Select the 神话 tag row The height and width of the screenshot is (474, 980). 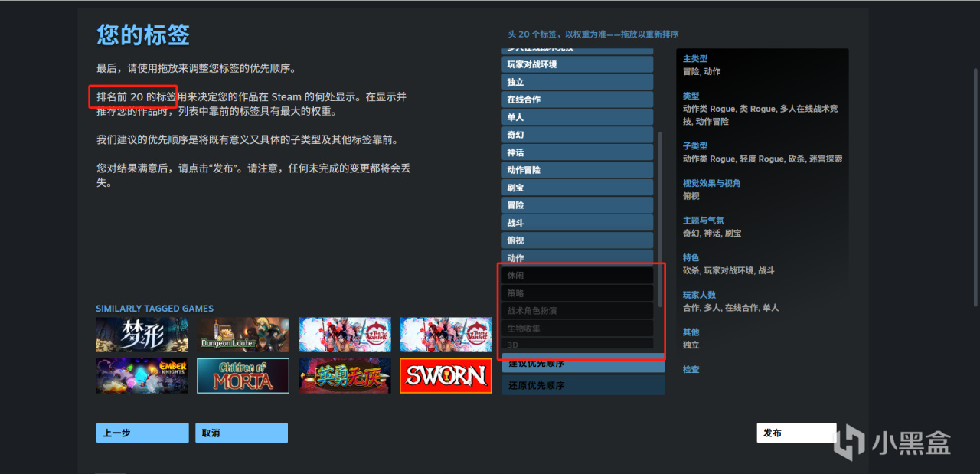tap(577, 152)
